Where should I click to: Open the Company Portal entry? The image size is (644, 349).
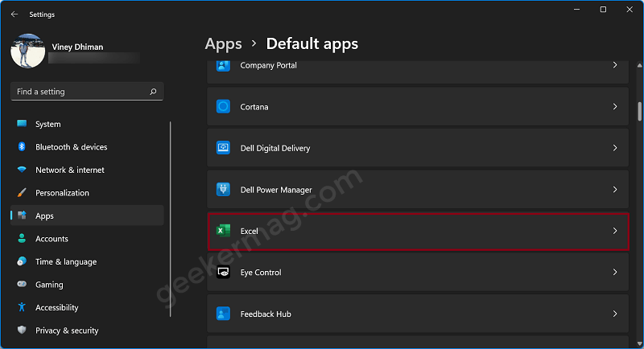click(418, 72)
